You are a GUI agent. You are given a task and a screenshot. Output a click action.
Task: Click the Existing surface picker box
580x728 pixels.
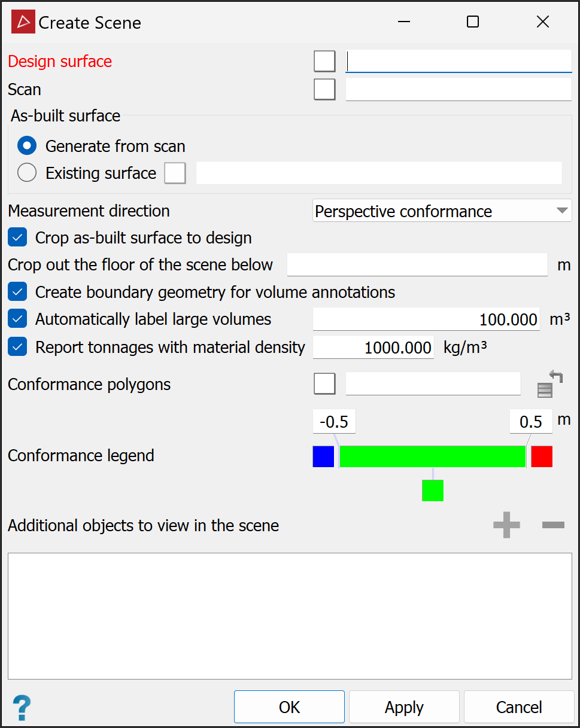click(x=175, y=173)
